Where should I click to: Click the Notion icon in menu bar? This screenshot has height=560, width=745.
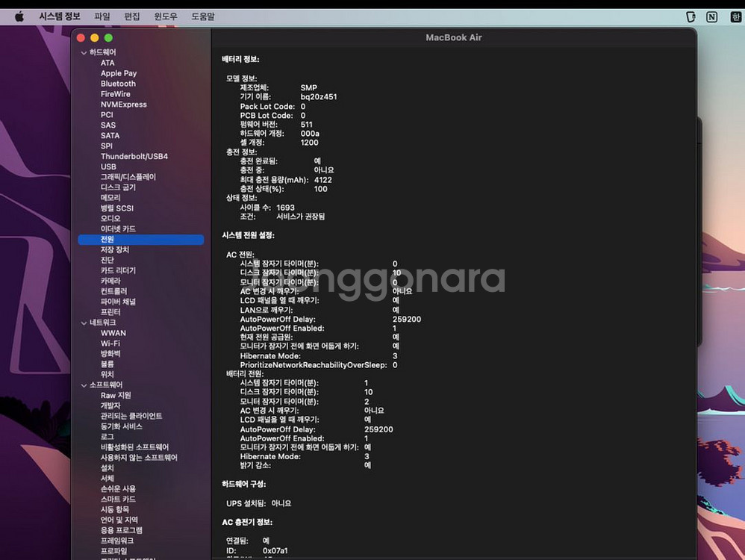(x=711, y=17)
